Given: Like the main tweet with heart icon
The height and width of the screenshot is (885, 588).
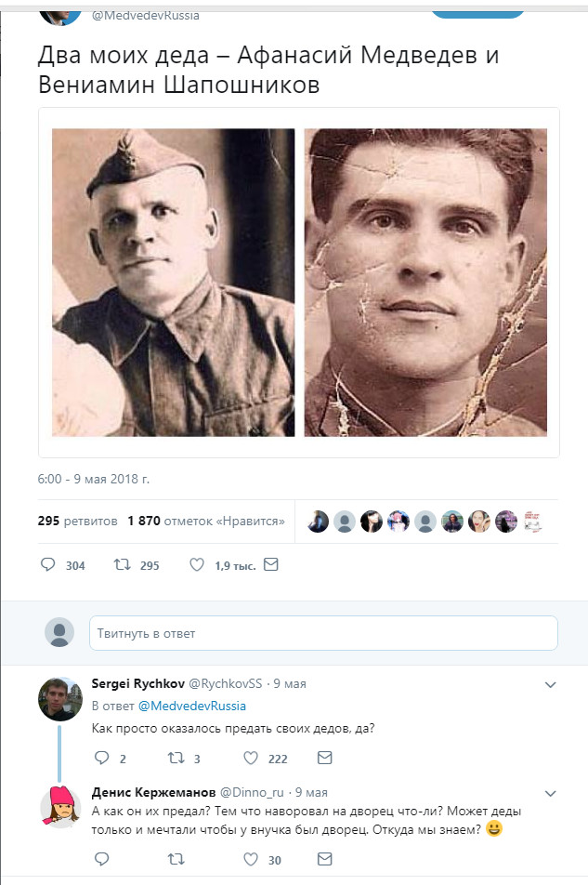Looking at the screenshot, I should click(x=196, y=564).
